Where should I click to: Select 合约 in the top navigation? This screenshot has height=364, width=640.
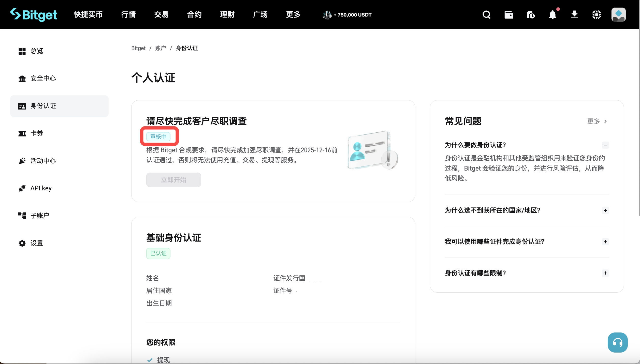pos(194,14)
